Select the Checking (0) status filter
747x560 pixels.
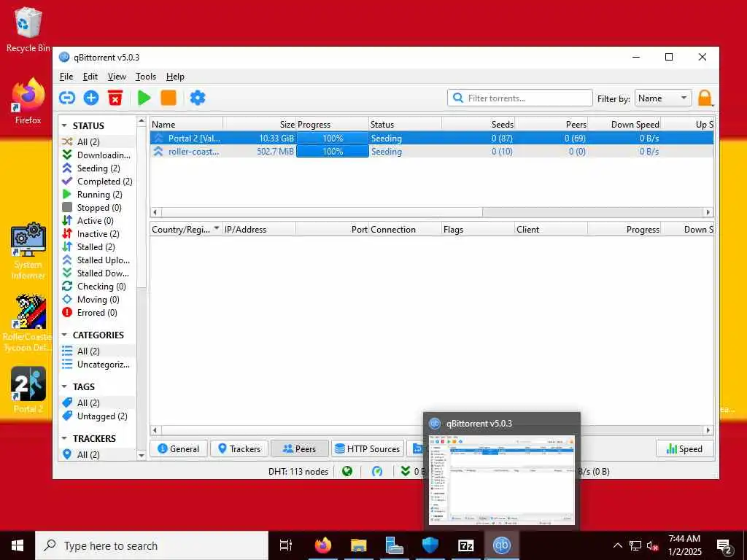point(97,286)
